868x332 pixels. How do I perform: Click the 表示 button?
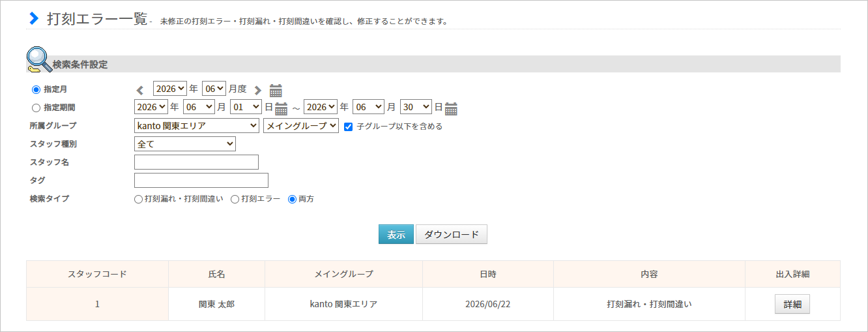(x=396, y=235)
